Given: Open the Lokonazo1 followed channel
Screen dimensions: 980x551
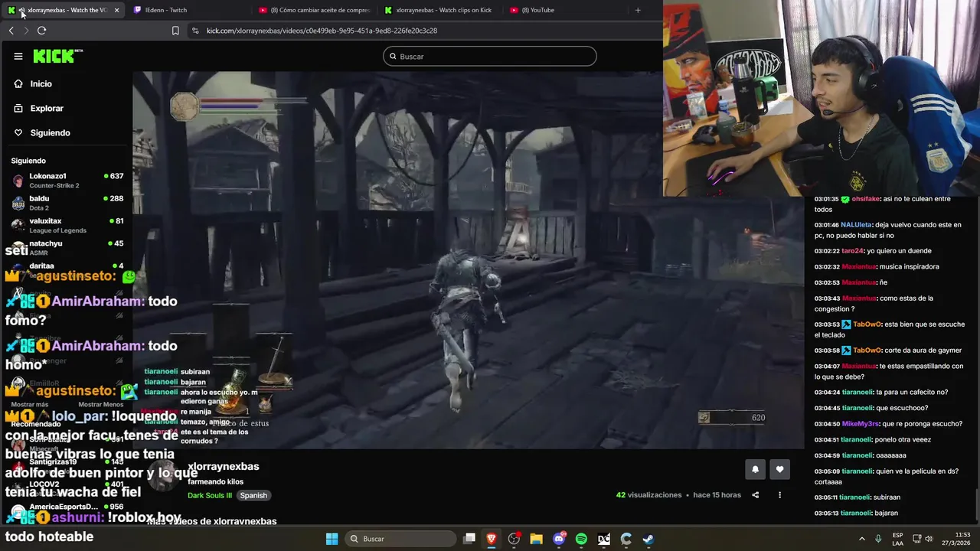Looking at the screenshot, I should pos(67,180).
